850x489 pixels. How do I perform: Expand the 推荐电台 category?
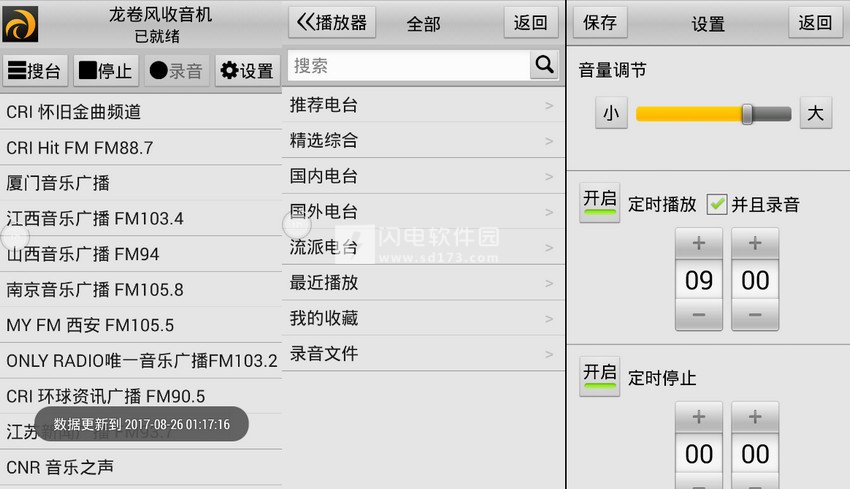coord(423,105)
